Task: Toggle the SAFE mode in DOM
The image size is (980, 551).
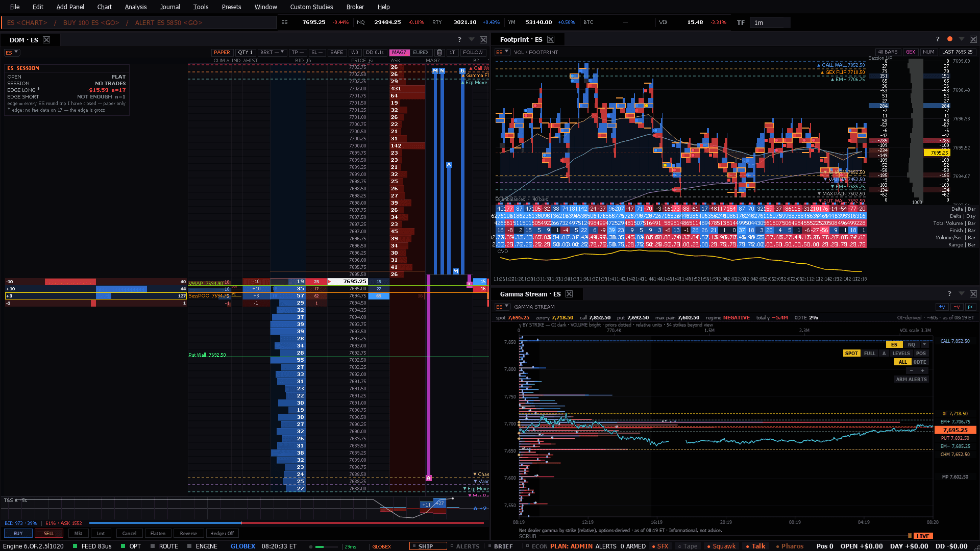Action: tap(336, 53)
